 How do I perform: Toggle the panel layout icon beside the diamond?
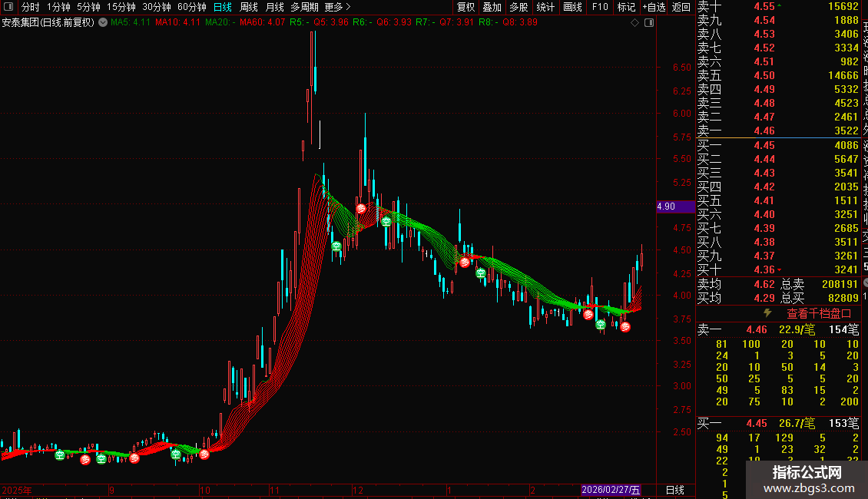point(649,23)
